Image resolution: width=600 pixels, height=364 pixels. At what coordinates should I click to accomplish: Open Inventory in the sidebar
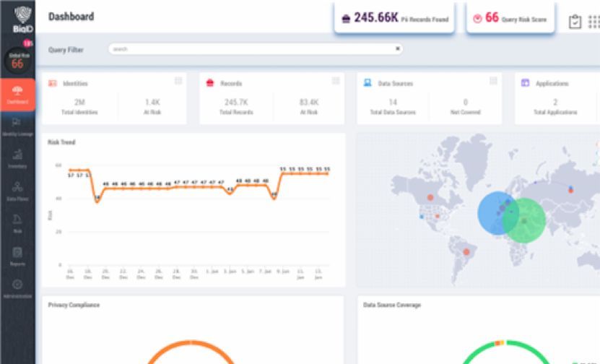[17, 159]
